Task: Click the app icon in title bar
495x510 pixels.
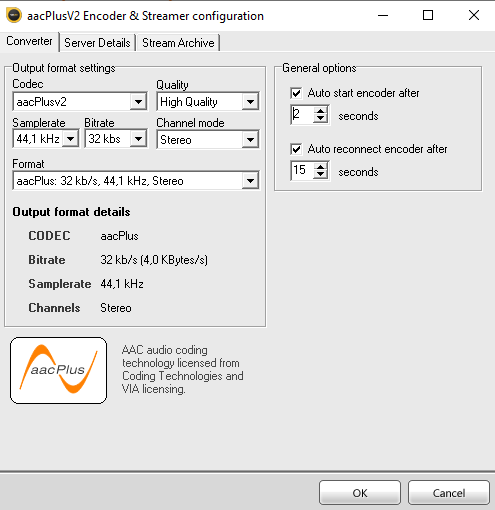Action: (x=14, y=15)
